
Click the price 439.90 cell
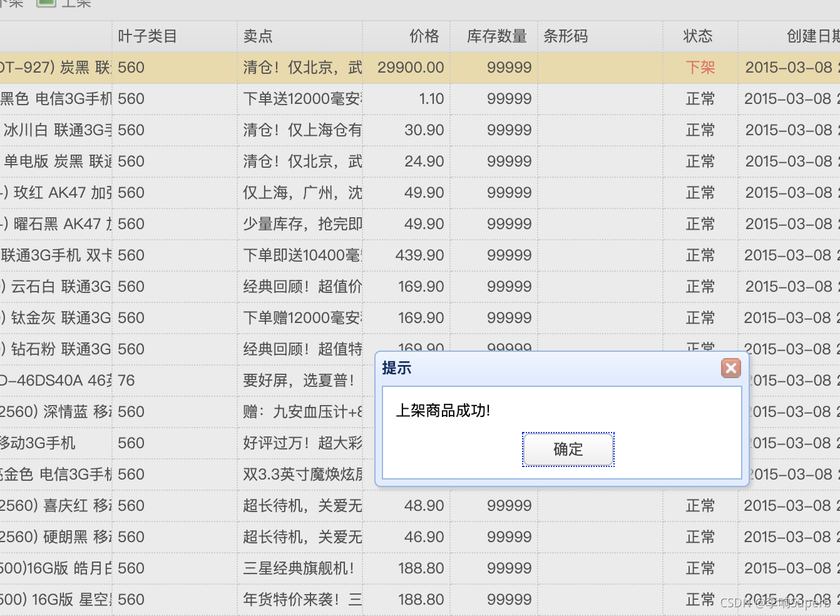pos(406,255)
